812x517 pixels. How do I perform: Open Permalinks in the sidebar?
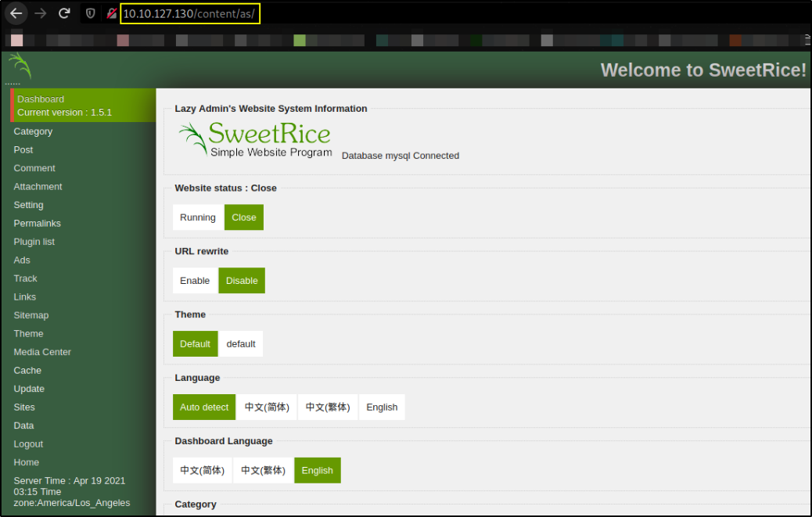[x=38, y=223]
